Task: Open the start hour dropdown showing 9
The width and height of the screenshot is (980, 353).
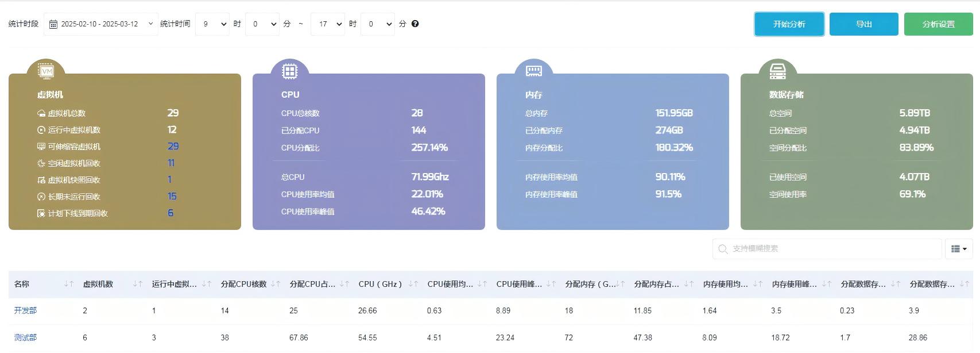Action: [x=212, y=24]
